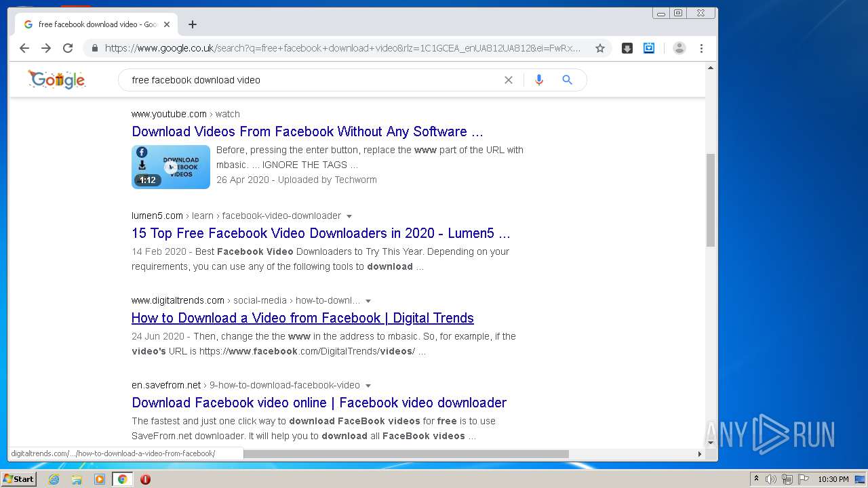Open the Windows Start menu
The image size is (868, 488).
pos(18,479)
